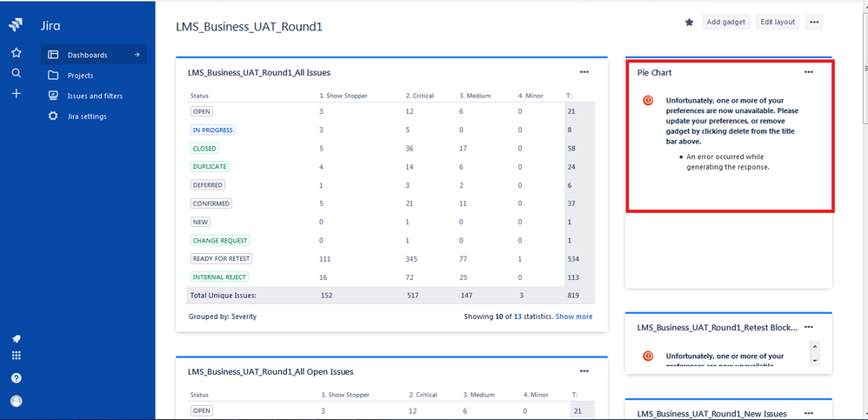
Task: Click Critical count 345 for Ready For Retest
Action: [412, 258]
